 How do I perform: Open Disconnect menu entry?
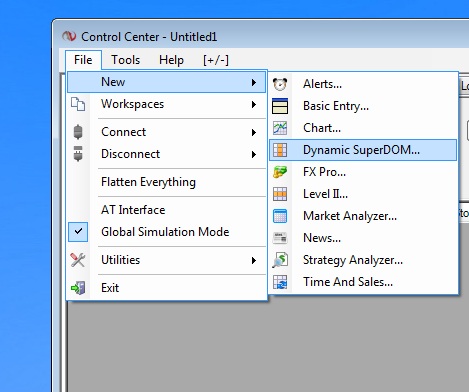point(167,154)
